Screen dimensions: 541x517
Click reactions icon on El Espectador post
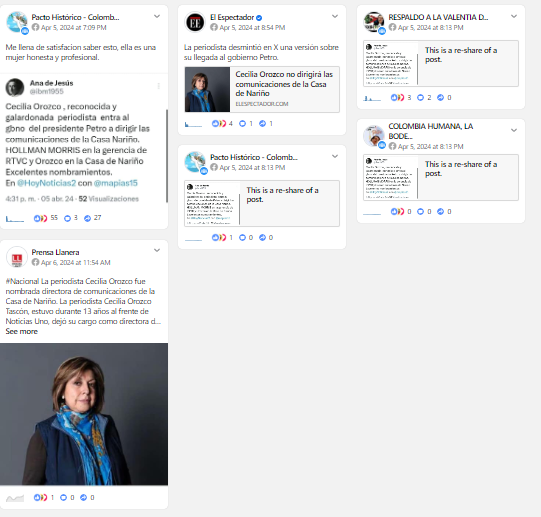click(x=219, y=123)
